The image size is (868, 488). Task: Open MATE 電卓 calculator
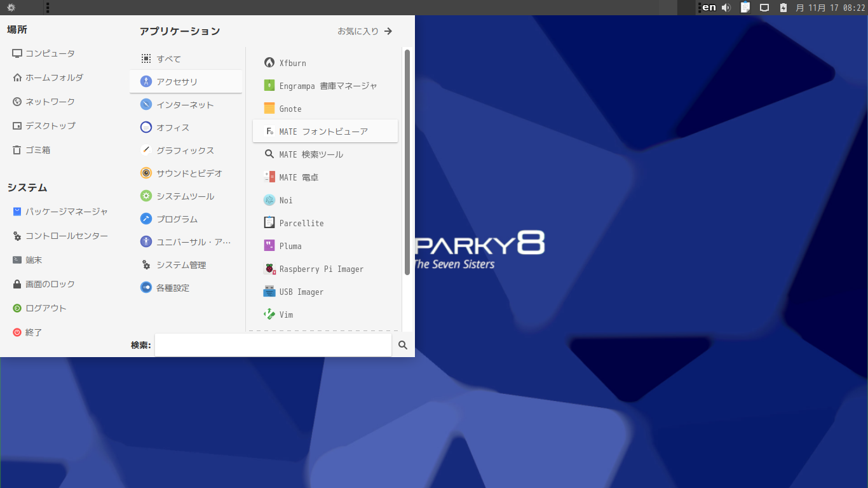tap(325, 177)
